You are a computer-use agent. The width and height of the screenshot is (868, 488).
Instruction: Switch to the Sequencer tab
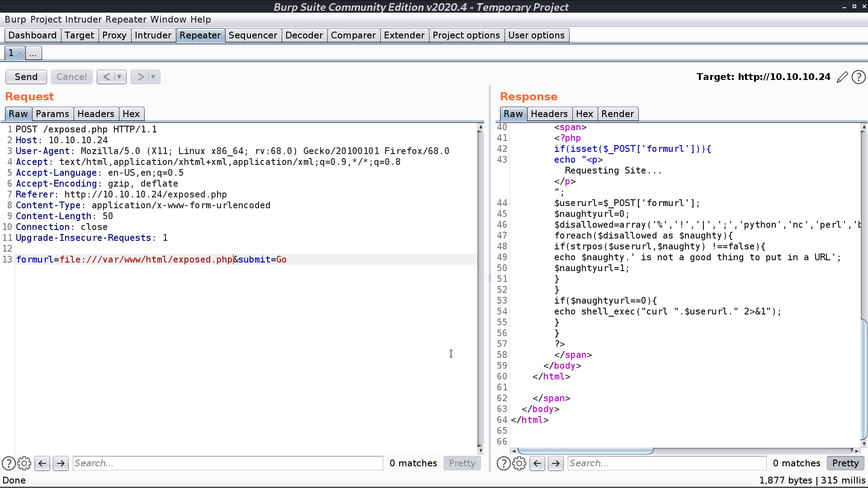pos(253,35)
